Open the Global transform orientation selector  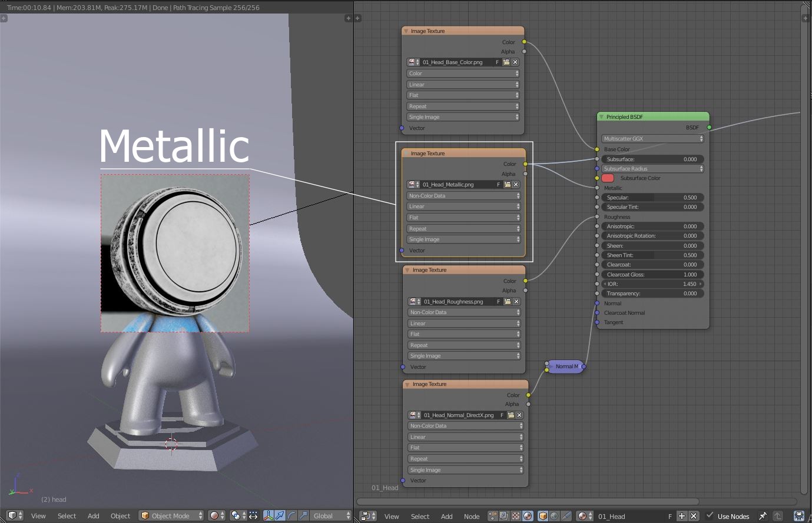coord(331,515)
